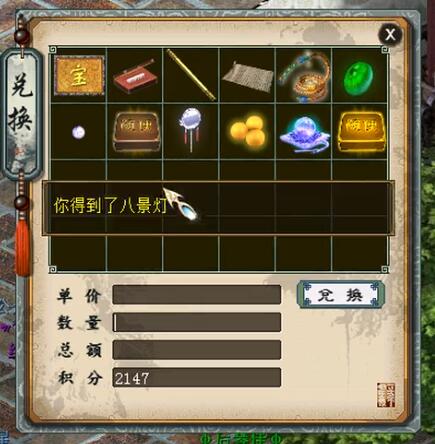This screenshot has height=444, width=435.
Task: Pick the small white pearl item
Action: point(79,132)
